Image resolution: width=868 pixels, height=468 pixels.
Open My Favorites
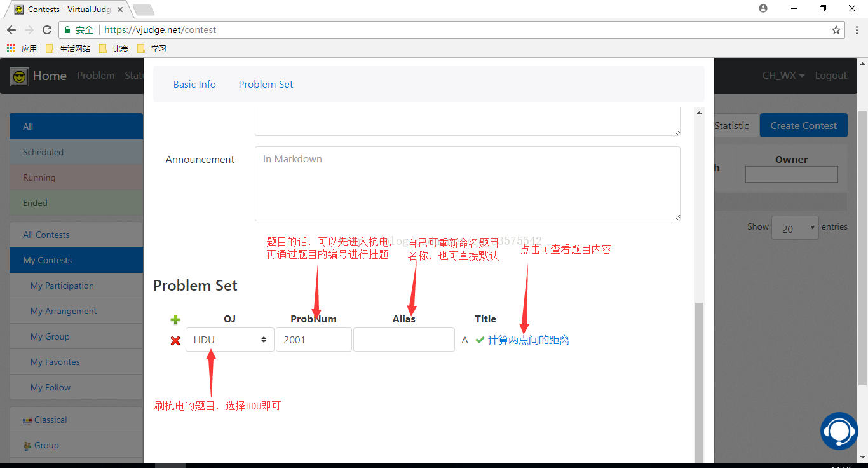point(76,362)
